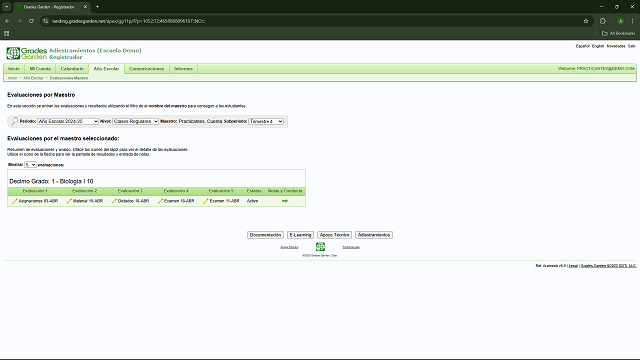Open Chrome three-dot menu

click(x=633, y=21)
